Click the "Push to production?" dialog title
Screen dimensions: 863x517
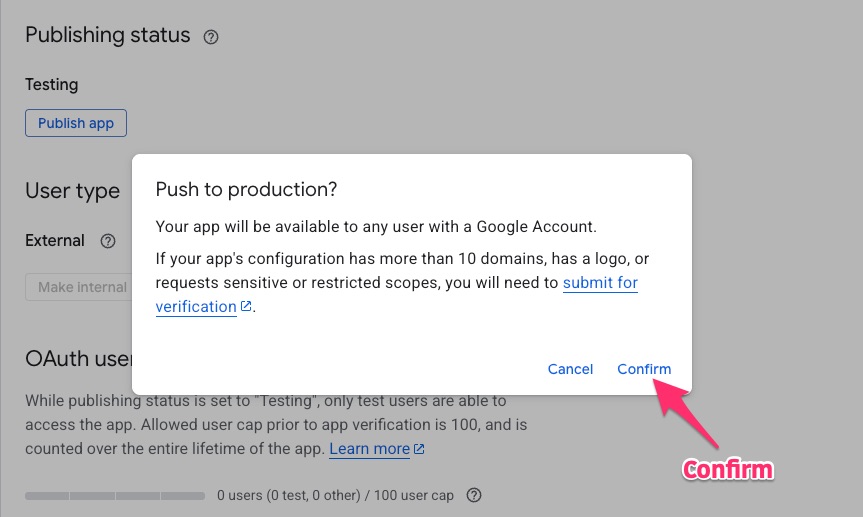tap(247, 189)
